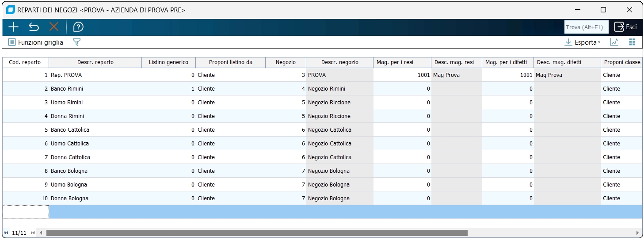Click the undo arrow icon
Viewport: 644px width, 240px height.
(34, 27)
